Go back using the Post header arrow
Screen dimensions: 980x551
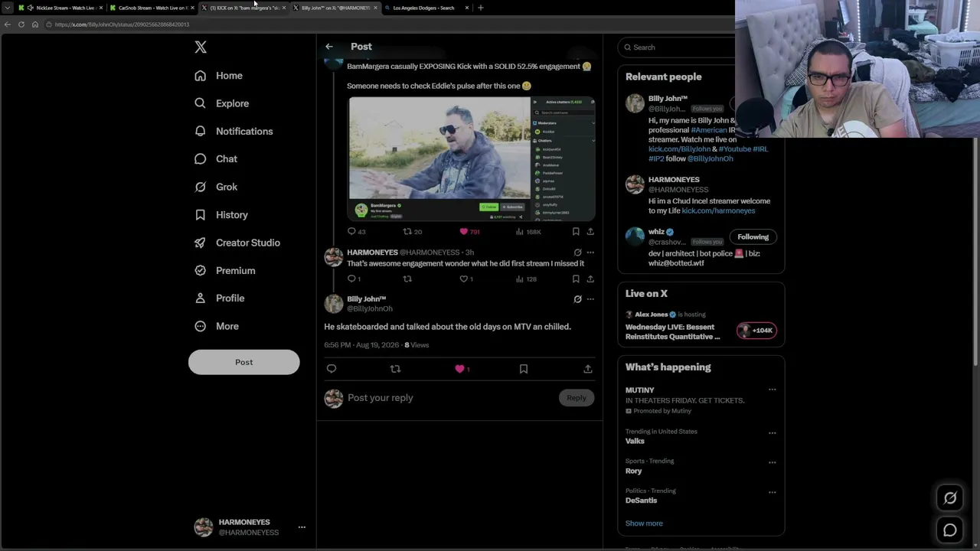(329, 47)
